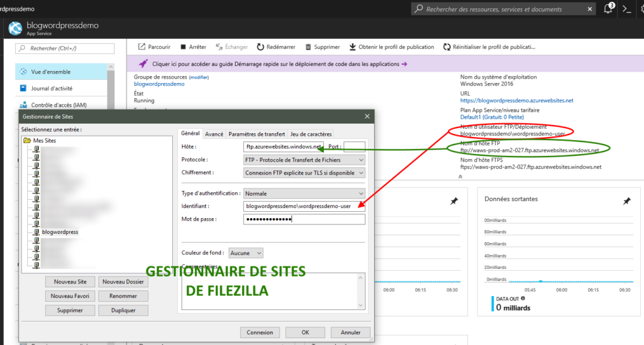Image resolution: width=644 pixels, height=345 pixels.
Task: Switch to the Avancé tab
Action: point(214,134)
